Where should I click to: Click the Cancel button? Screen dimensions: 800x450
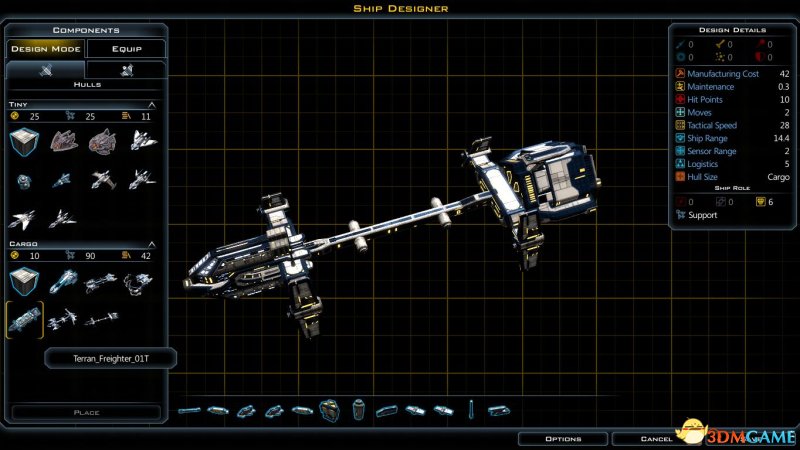pyautogui.click(x=657, y=439)
